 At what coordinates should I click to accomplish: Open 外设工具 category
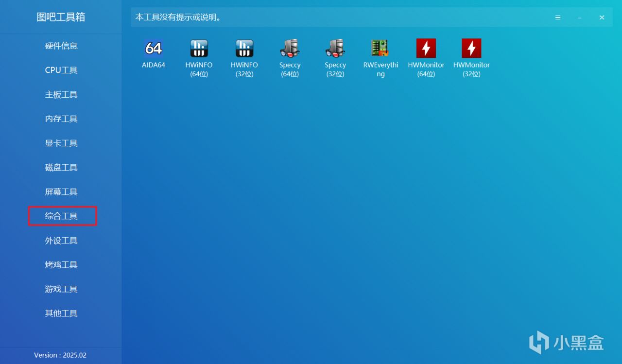(61, 241)
